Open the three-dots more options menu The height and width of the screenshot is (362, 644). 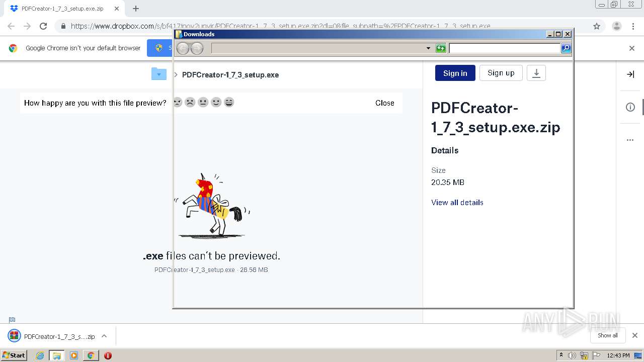(630, 140)
